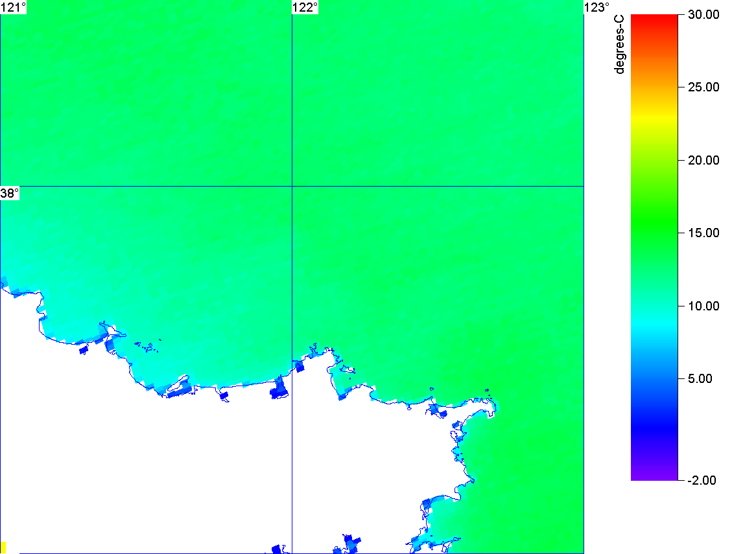Click the temperature color scale bar
Screen dimensions: 756x554
coord(654,247)
